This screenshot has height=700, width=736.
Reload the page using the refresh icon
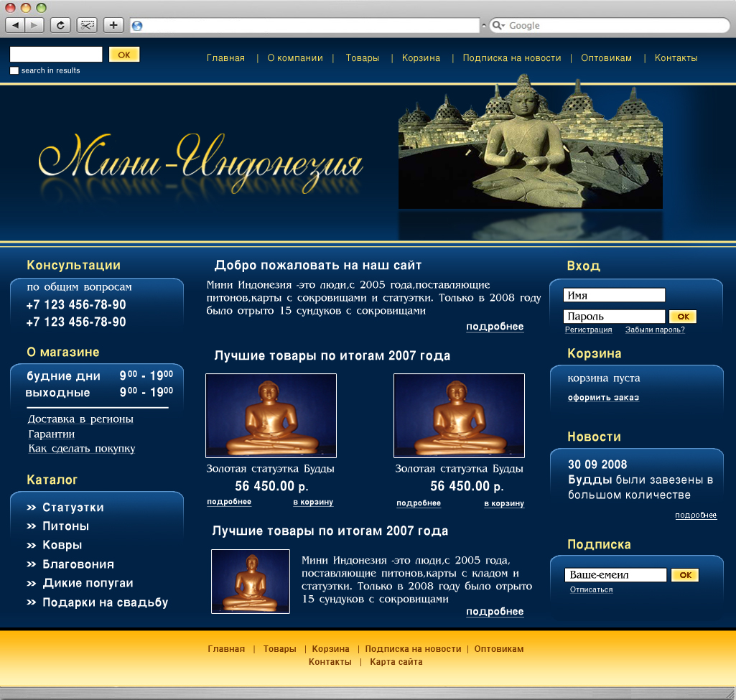60,24
